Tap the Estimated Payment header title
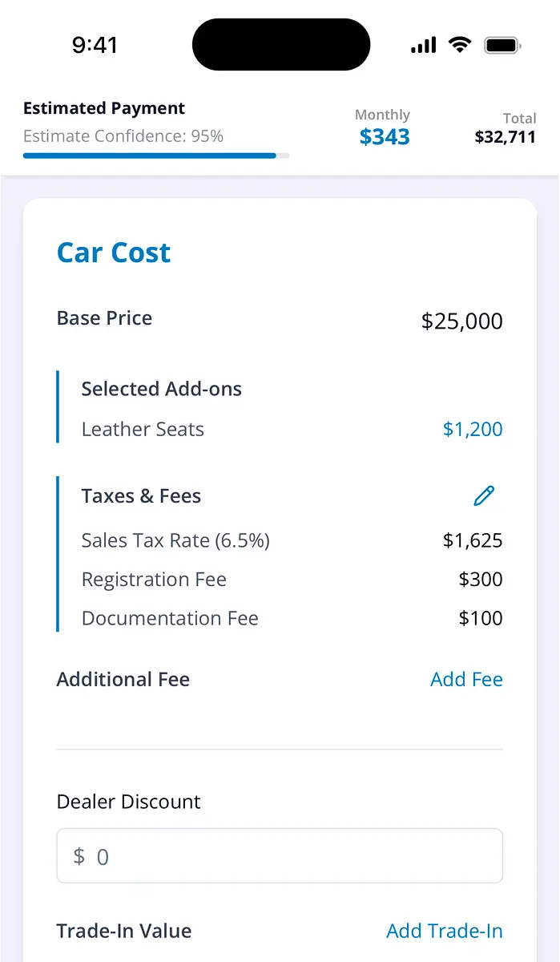The width and height of the screenshot is (560, 962). (104, 108)
